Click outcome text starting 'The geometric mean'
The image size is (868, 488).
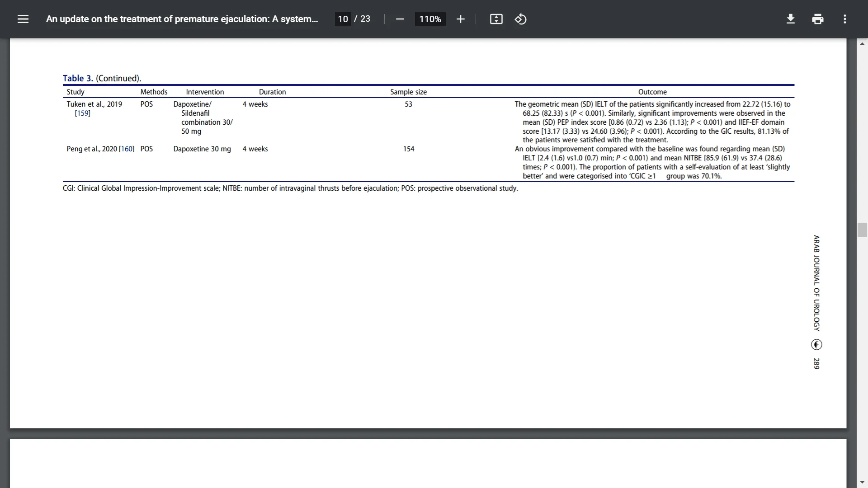pyautogui.click(x=652, y=122)
